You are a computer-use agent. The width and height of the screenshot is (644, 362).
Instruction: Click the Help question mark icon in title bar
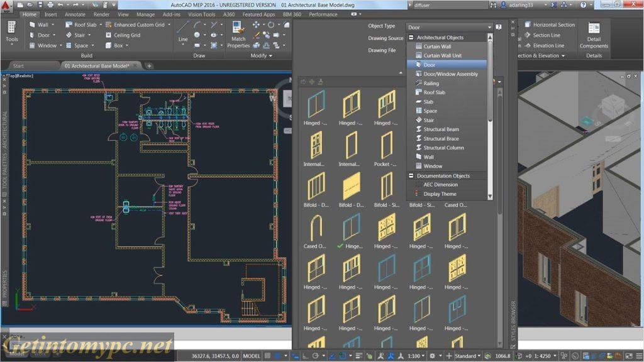pos(583,5)
